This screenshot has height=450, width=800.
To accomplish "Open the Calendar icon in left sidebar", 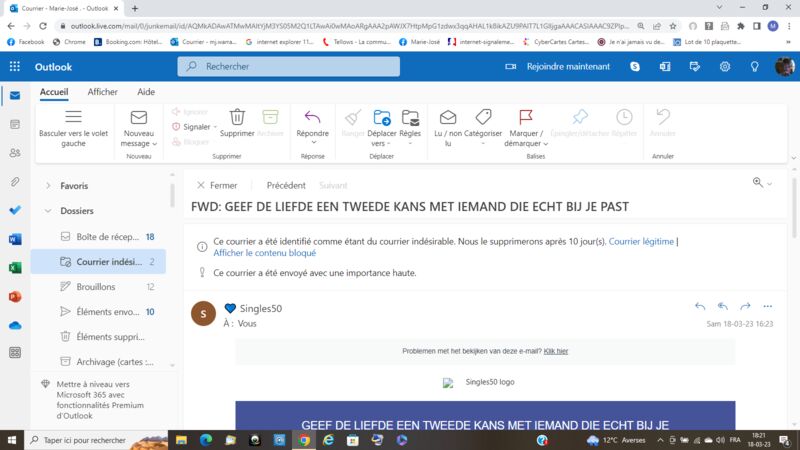I will pos(15,124).
